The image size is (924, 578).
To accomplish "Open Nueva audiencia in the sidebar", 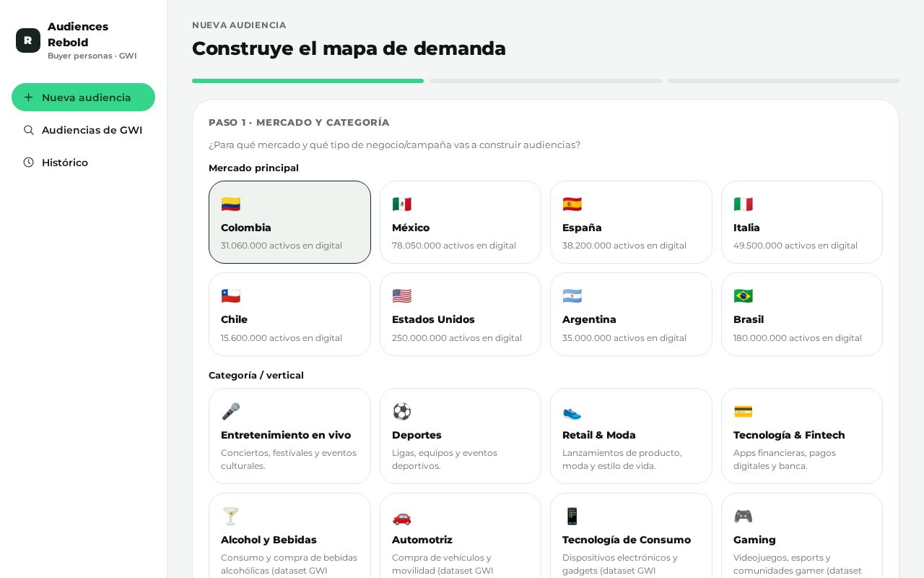I will point(83,98).
